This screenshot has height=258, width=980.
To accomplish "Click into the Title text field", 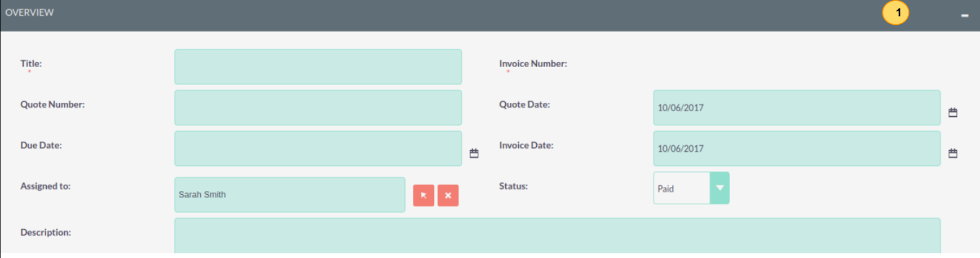I will (317, 67).
